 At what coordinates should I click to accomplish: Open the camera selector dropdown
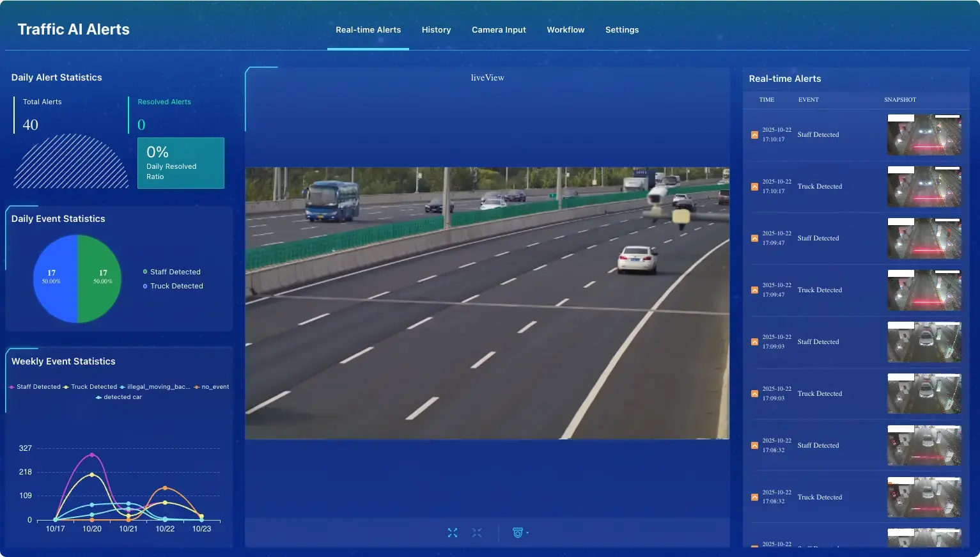pos(520,533)
